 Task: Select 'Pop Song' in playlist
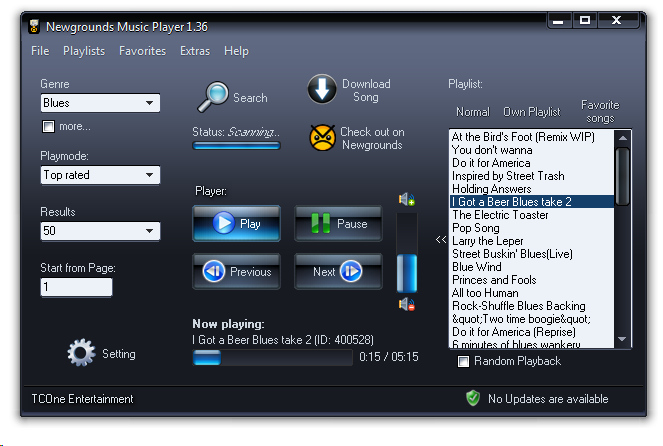(x=531, y=228)
